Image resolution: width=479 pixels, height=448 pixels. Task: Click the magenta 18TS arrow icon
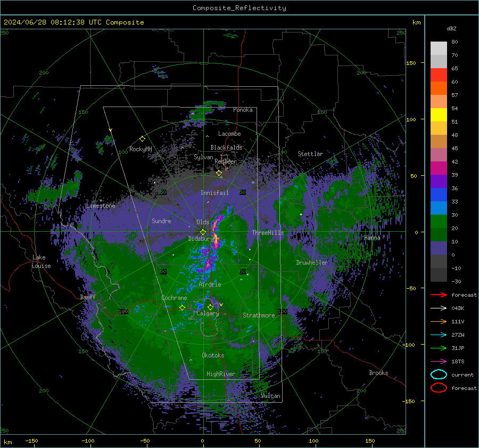point(439,362)
